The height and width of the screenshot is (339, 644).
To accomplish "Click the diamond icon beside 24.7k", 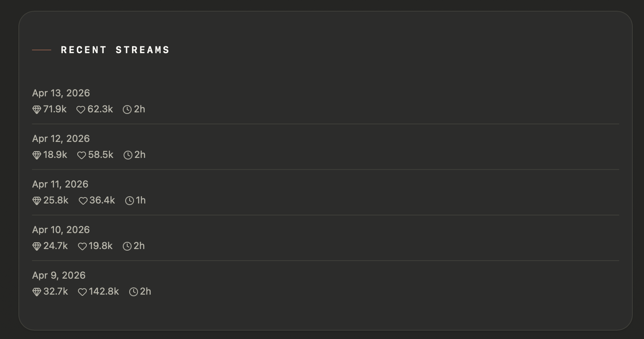I will pos(37,246).
